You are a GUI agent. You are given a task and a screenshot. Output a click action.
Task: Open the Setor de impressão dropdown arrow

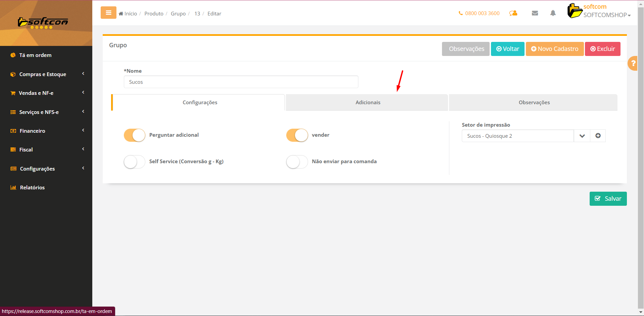pyautogui.click(x=582, y=136)
